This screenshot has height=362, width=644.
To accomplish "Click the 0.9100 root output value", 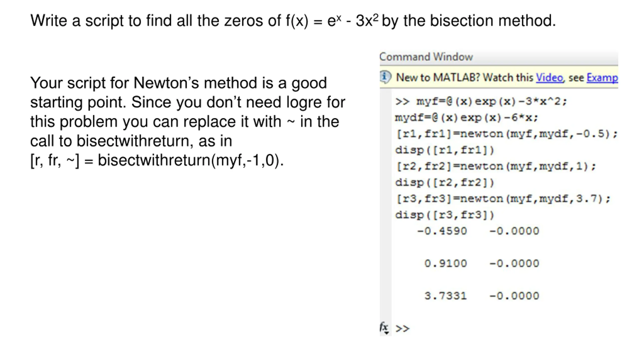I will pyautogui.click(x=446, y=263).
